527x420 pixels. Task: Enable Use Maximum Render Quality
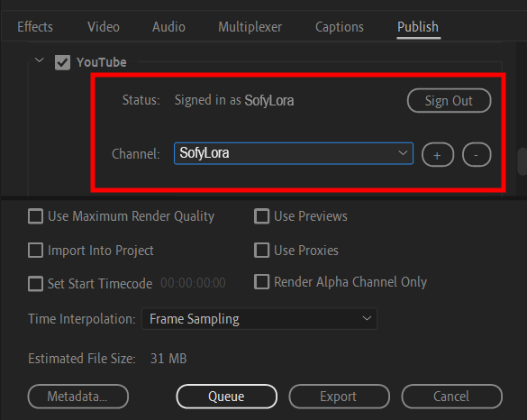pyautogui.click(x=35, y=216)
